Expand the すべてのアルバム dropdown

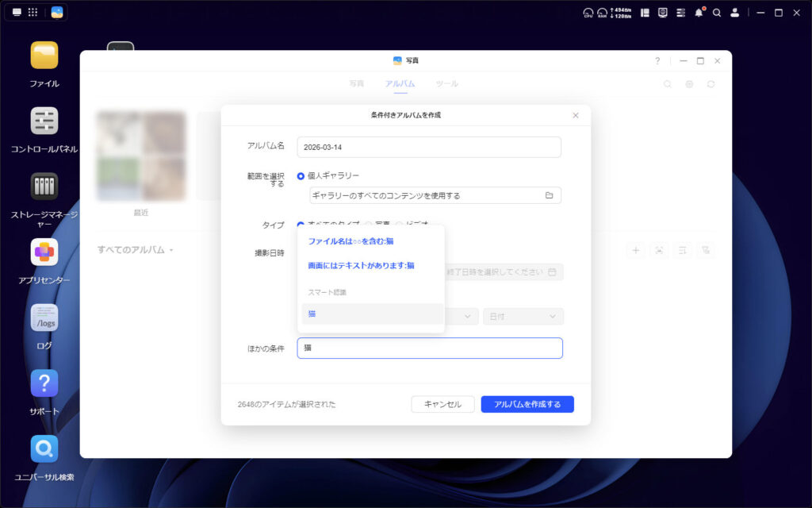pyautogui.click(x=135, y=250)
